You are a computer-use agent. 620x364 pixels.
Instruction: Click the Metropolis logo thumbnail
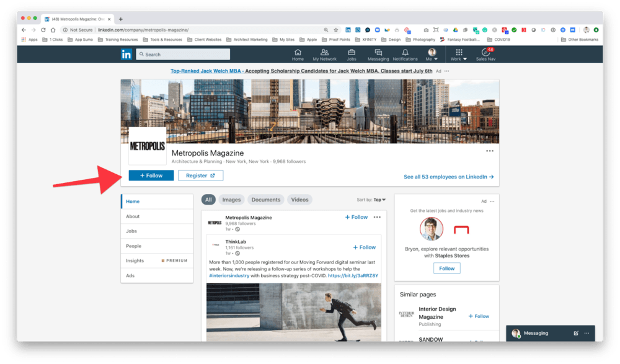click(x=148, y=146)
